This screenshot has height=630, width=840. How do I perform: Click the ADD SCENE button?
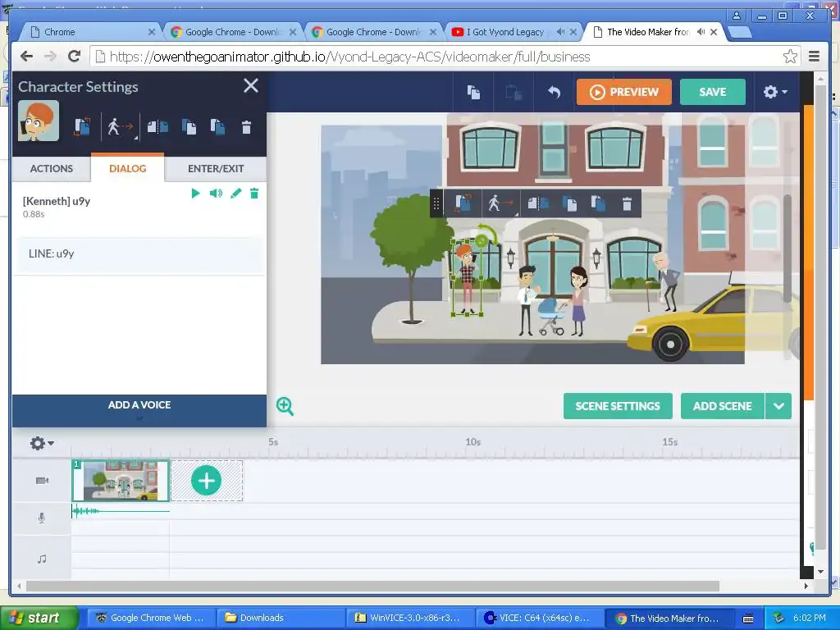pos(722,406)
